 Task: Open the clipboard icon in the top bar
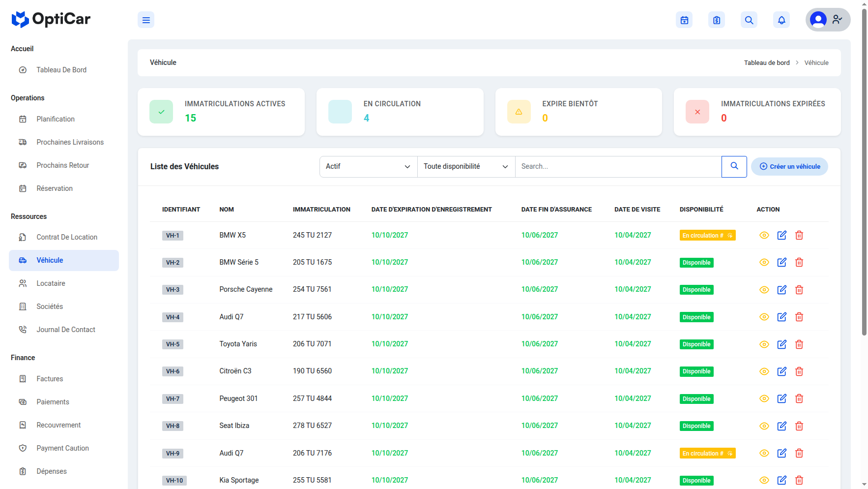[717, 20]
